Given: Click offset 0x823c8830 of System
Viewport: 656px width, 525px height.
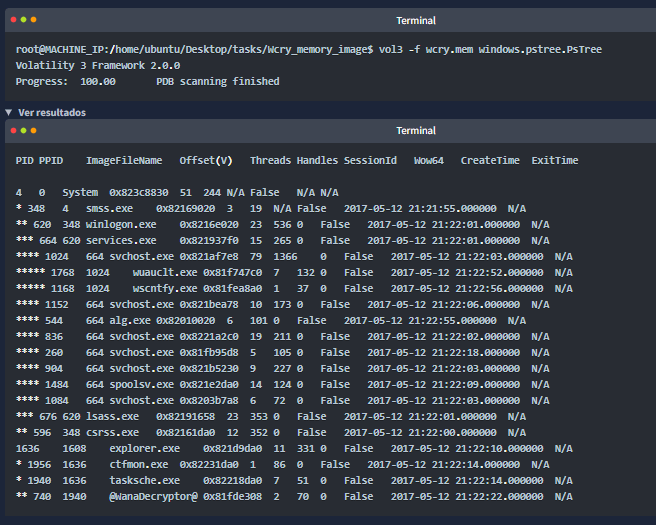Looking at the screenshot, I should [x=138, y=192].
